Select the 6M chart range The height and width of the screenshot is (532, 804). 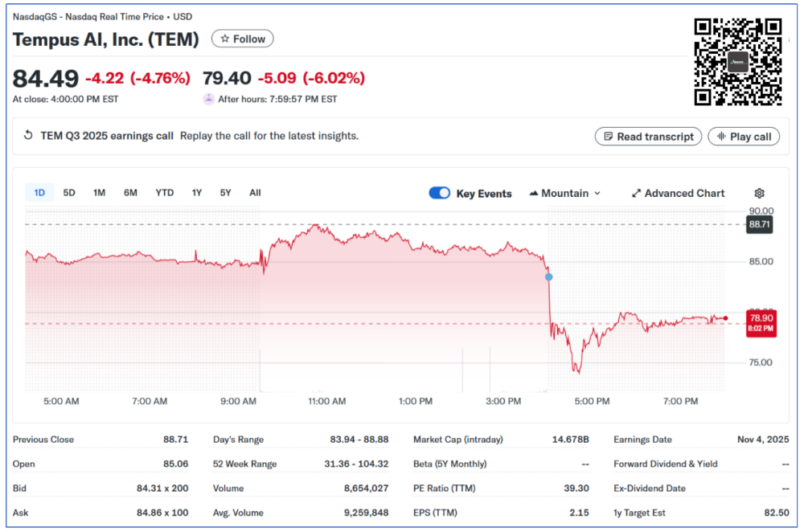click(x=130, y=193)
